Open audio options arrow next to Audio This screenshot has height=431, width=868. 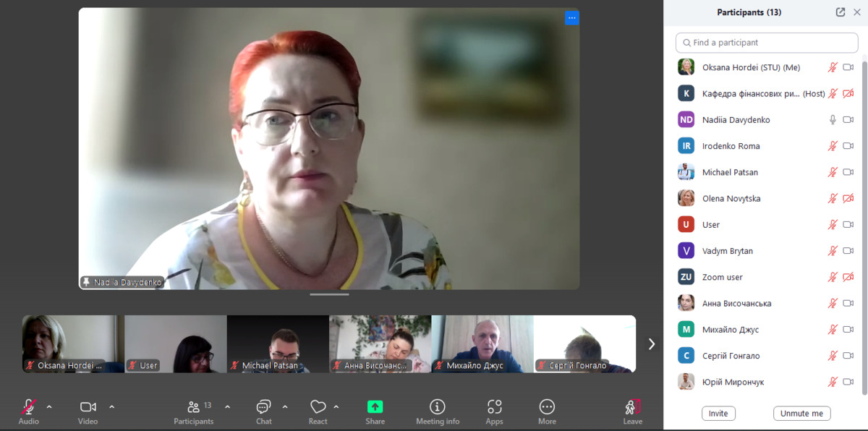49,407
